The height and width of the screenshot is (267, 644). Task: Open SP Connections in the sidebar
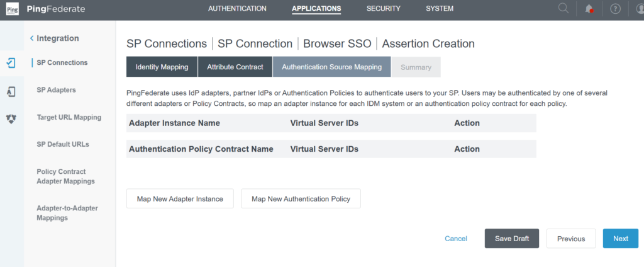[x=62, y=62]
